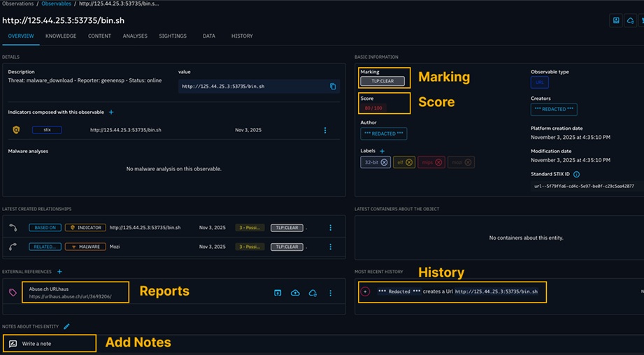The height and width of the screenshot is (355, 644).
Task: Open the three-dot menu of the BASED ON relationship
Action: pyautogui.click(x=330, y=228)
